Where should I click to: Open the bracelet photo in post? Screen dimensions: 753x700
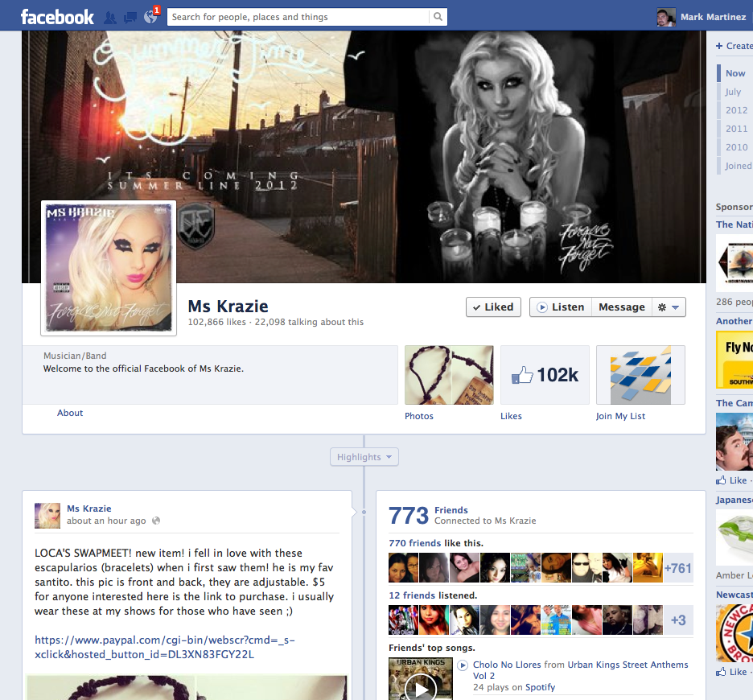point(187,687)
